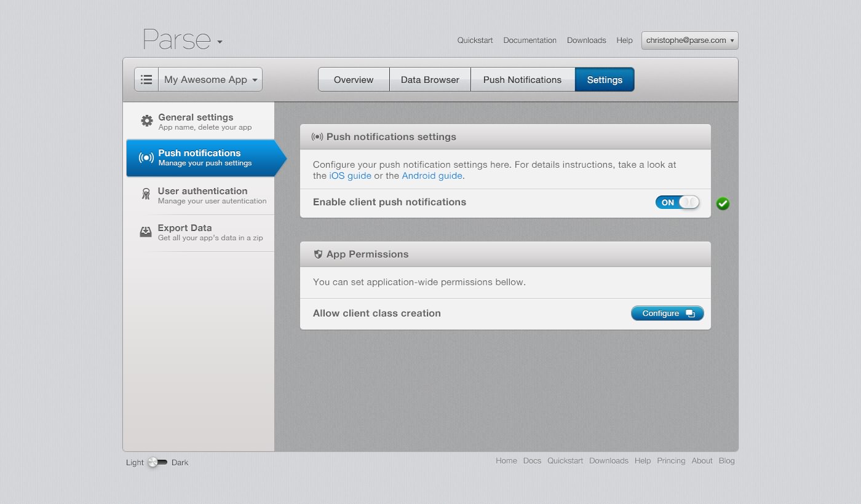Viewport: 861px width, 504px height.
Task: Click the green checkmark status icon
Action: [x=723, y=203]
